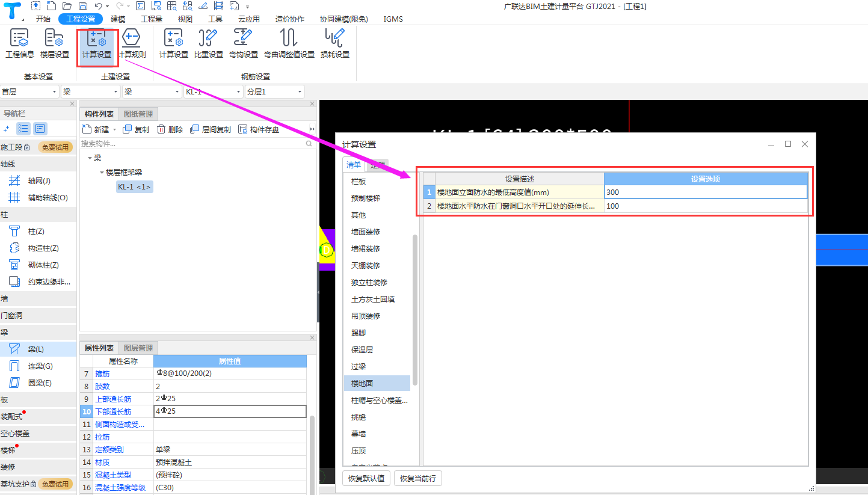Switch to 开始 ribbon tab

click(x=43, y=19)
